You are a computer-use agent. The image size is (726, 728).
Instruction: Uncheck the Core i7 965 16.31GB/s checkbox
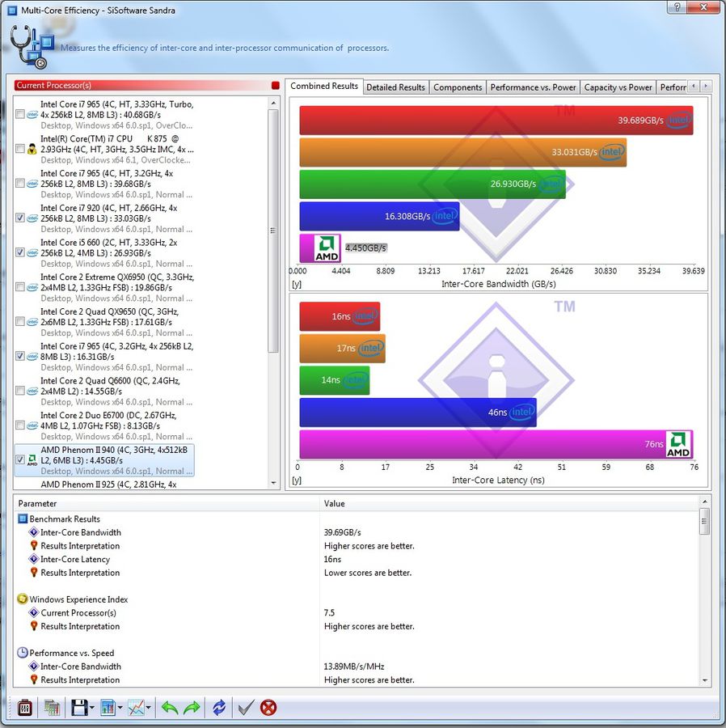coord(20,356)
